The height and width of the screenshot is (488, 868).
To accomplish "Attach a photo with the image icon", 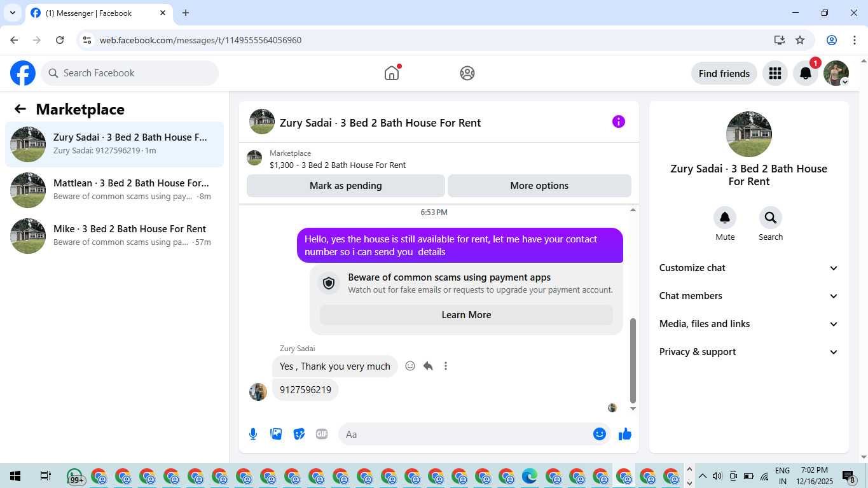I will pyautogui.click(x=276, y=434).
